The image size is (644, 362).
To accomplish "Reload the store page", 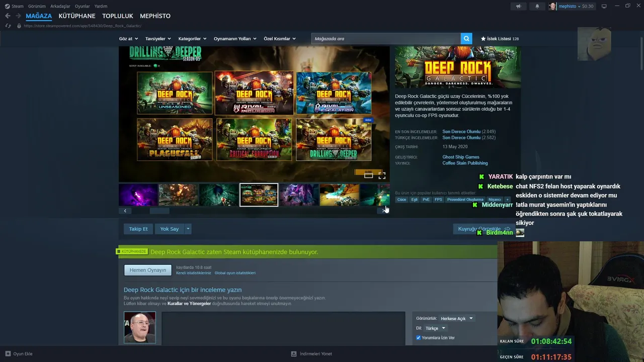I will pos(8,26).
